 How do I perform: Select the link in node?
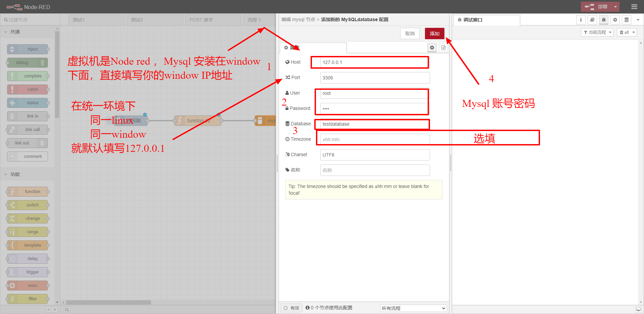click(28, 116)
